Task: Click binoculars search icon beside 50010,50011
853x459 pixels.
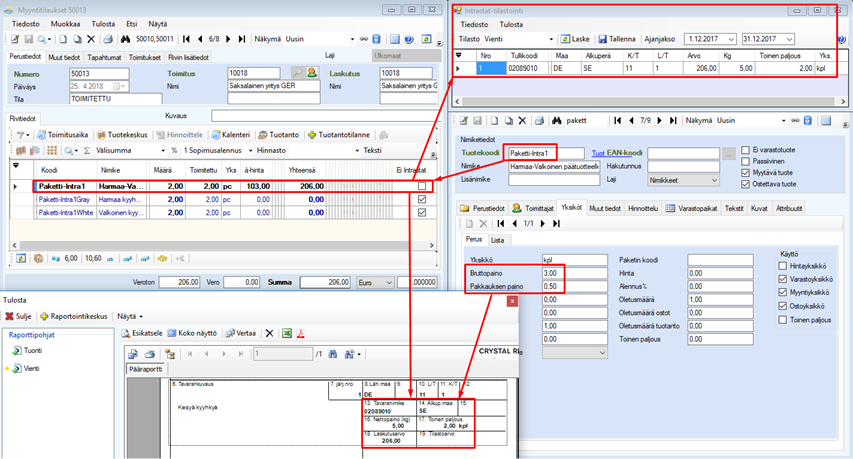Action: [126, 39]
